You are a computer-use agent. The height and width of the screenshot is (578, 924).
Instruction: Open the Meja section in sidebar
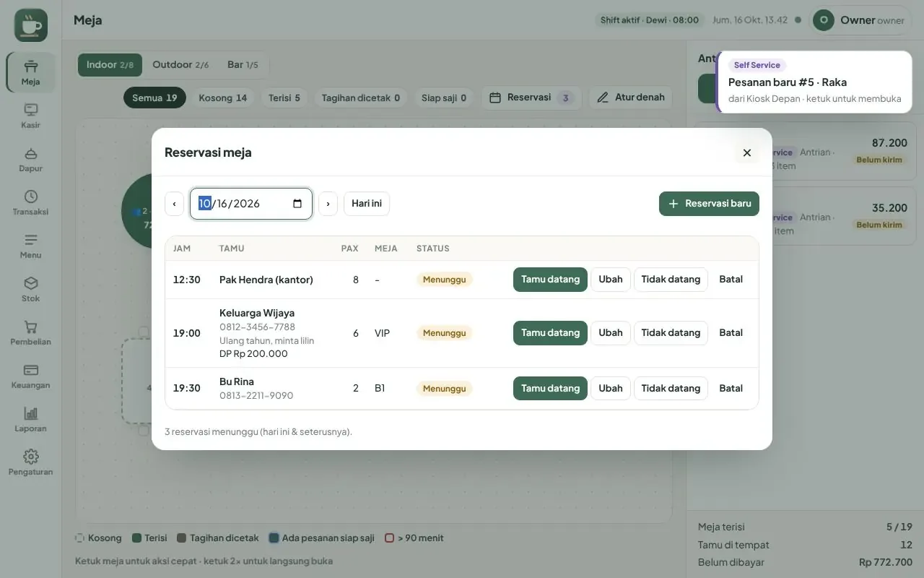(30, 72)
